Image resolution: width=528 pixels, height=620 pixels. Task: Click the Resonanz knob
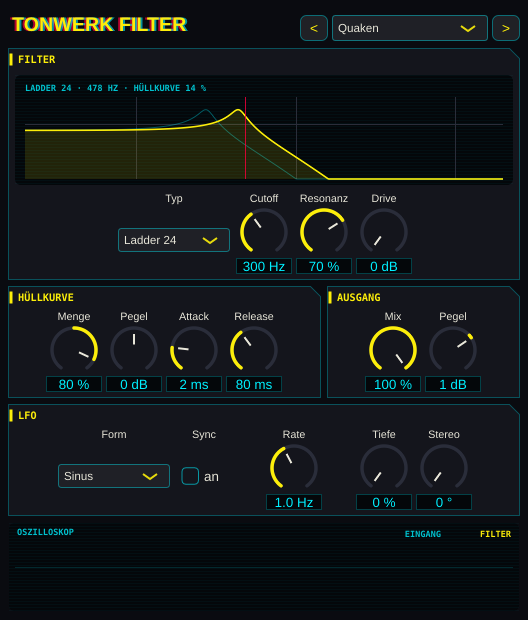324,232
